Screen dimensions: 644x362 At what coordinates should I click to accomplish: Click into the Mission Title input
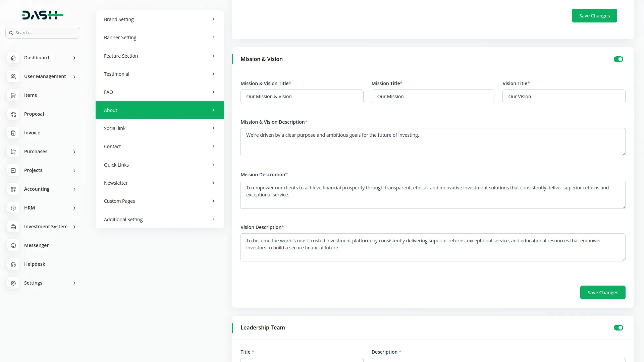(433, 97)
